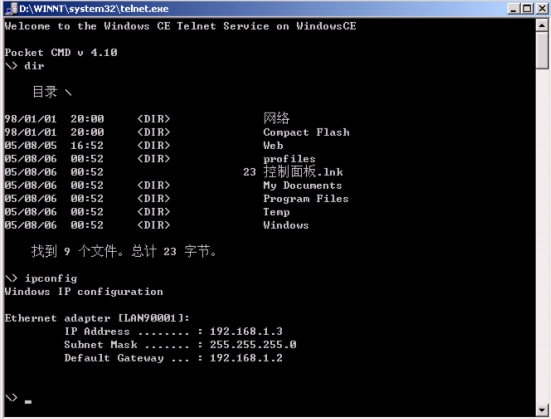Click the scrollbar down arrow
This screenshot has height=419, width=551.
click(x=542, y=410)
